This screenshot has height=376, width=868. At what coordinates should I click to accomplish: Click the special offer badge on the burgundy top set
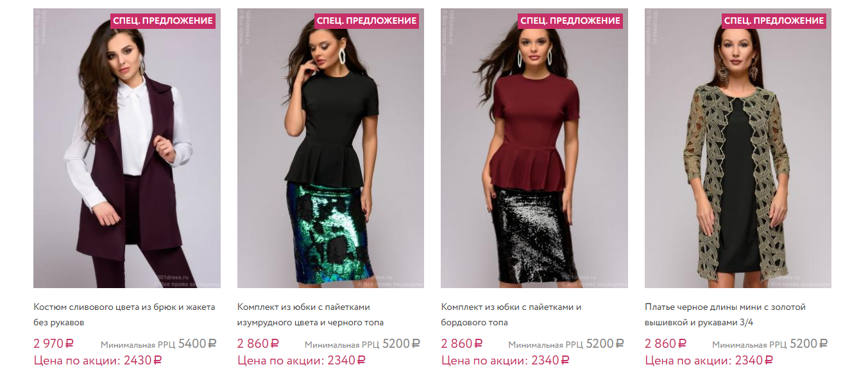pos(570,21)
